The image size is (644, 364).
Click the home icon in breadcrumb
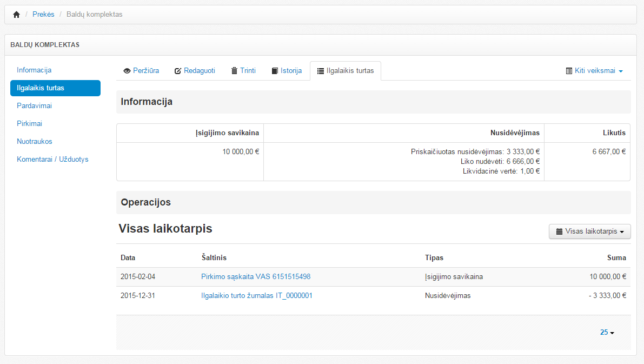(16, 15)
